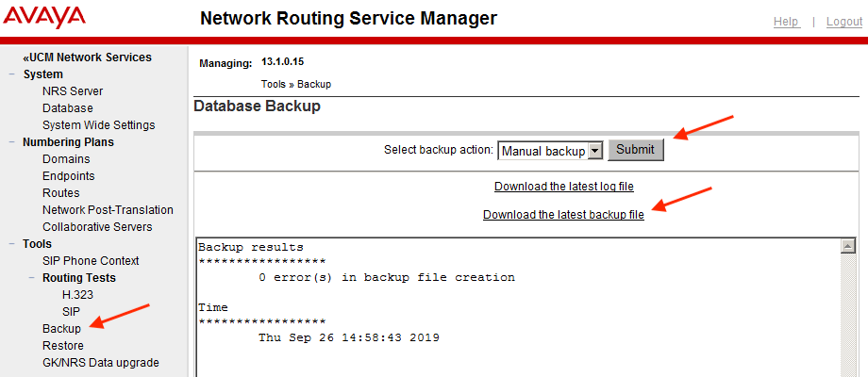Image resolution: width=868 pixels, height=377 pixels.
Task: Collapse the Numbering Plans section
Action: click(11, 142)
